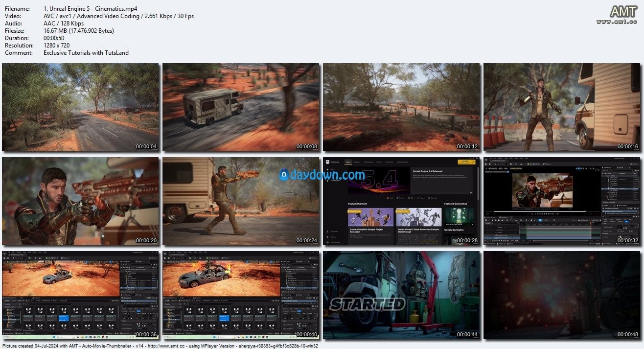The height and width of the screenshot is (349, 644).
Task: Click the duration value '00:00:50'
Action: click(x=55, y=38)
